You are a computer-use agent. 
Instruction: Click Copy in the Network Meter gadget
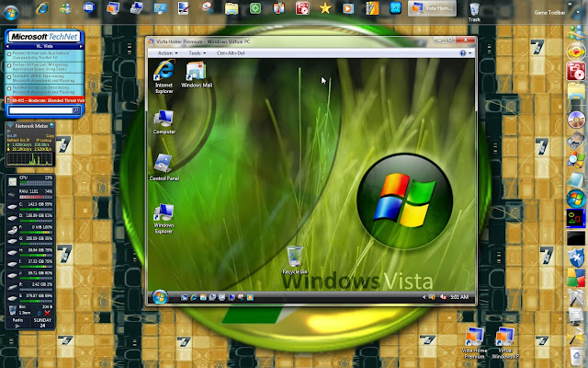pos(50,135)
